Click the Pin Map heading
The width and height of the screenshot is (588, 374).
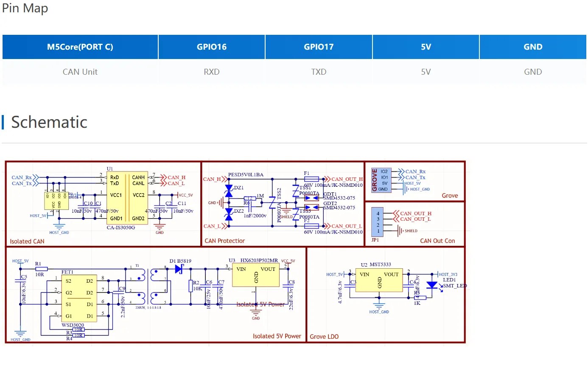coord(25,8)
